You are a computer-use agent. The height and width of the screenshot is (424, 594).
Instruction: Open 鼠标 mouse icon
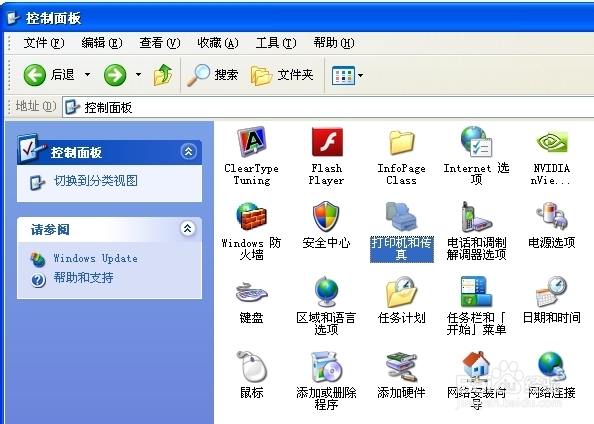coord(252,366)
